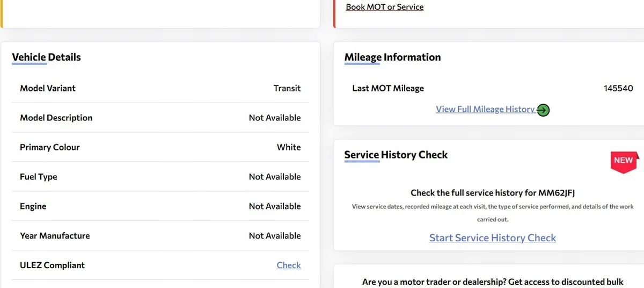Open the Book MOT or Service link
The width and height of the screenshot is (644, 288).
coord(385,7)
